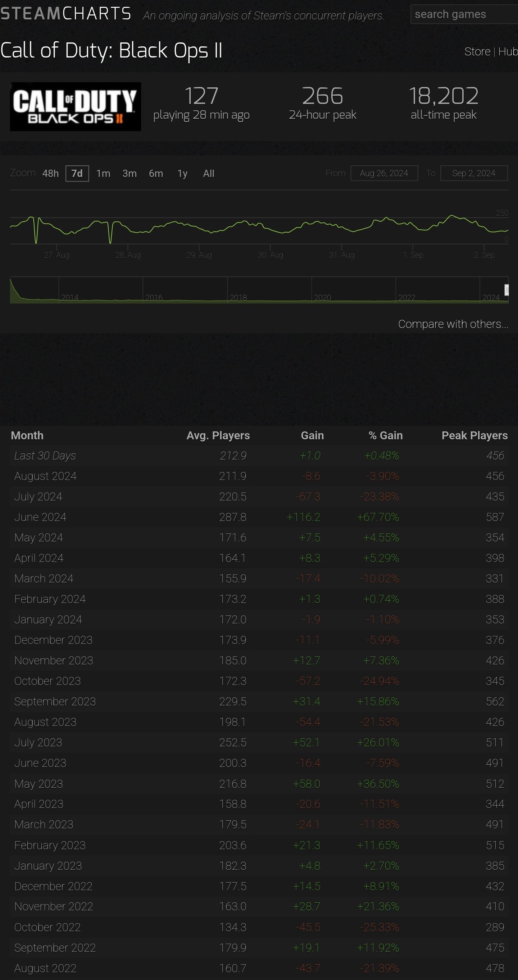This screenshot has width=518, height=980.
Task: Set chart zoom to All
Action: (x=209, y=174)
